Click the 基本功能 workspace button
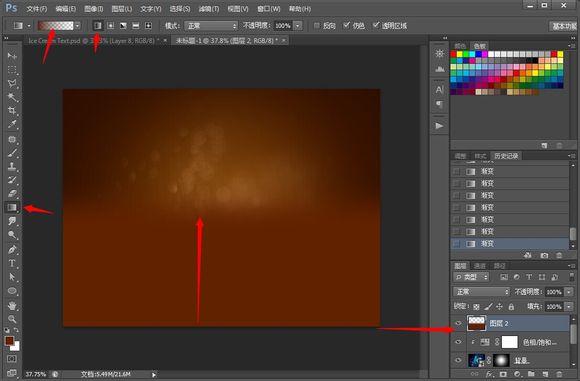The width and height of the screenshot is (580, 381). [x=564, y=26]
